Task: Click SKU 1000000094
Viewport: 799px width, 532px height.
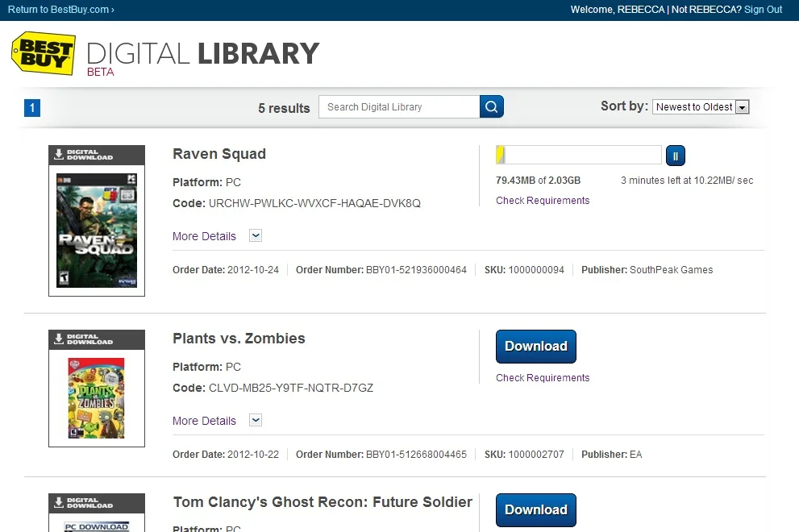Action: (x=536, y=270)
